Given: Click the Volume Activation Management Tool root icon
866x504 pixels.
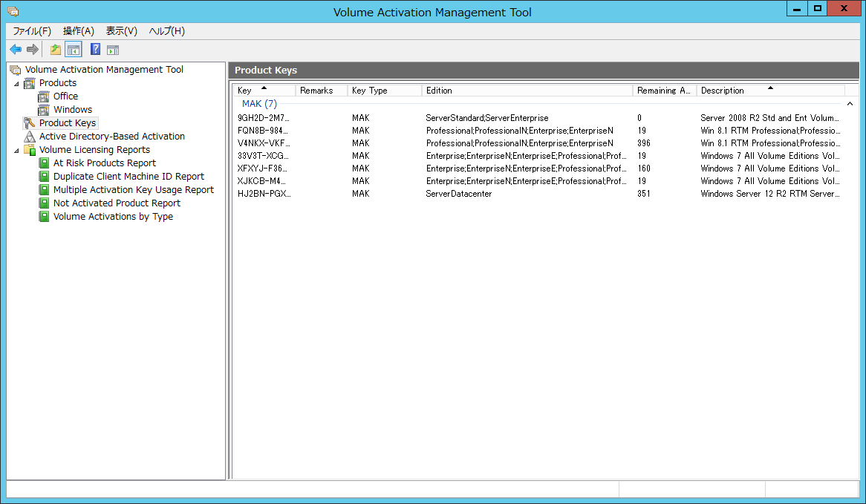Looking at the screenshot, I should (15, 70).
